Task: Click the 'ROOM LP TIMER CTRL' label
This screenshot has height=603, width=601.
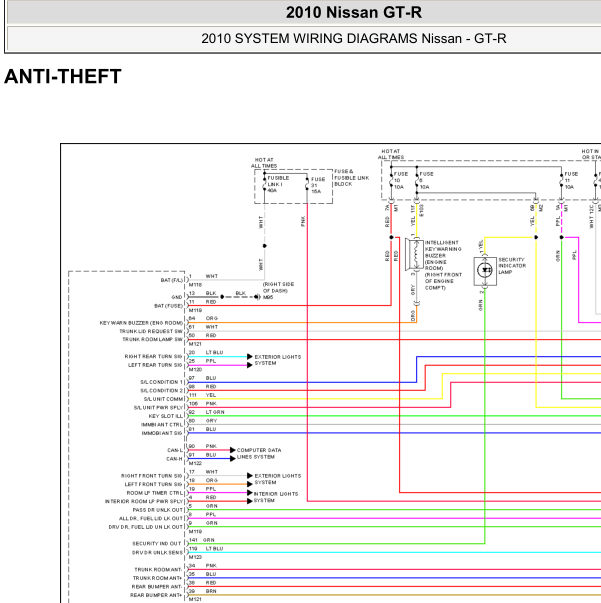Action: coord(155,493)
